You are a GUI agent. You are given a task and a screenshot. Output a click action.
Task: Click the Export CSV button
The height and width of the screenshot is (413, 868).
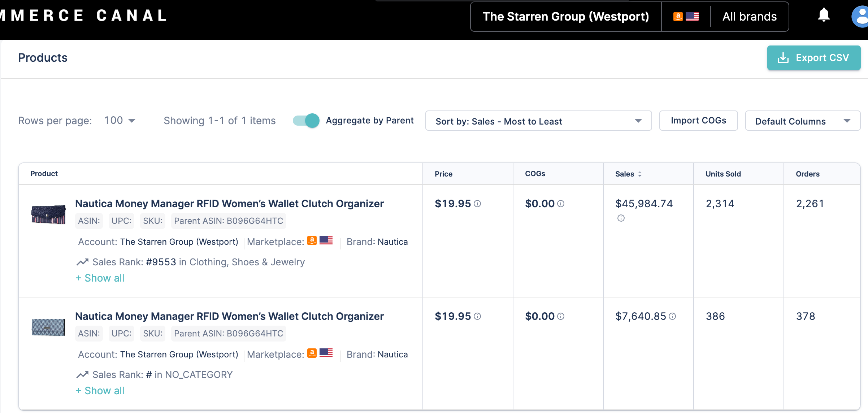[813, 58]
